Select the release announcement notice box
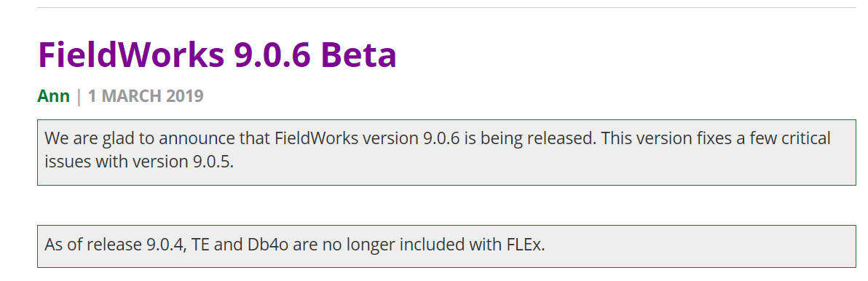Viewport: 868px width, 281px height. click(x=446, y=152)
